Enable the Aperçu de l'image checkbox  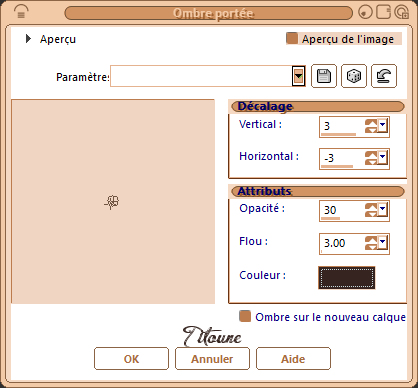[x=292, y=38]
